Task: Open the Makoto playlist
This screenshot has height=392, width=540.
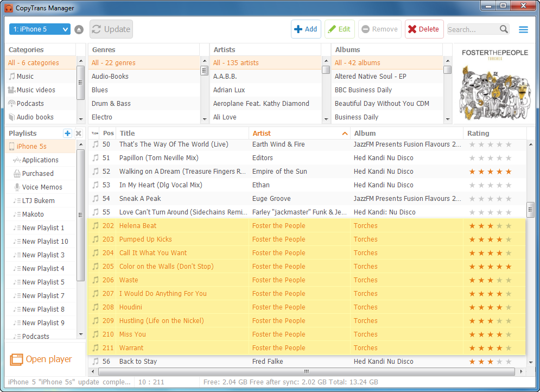Action: (x=40, y=214)
